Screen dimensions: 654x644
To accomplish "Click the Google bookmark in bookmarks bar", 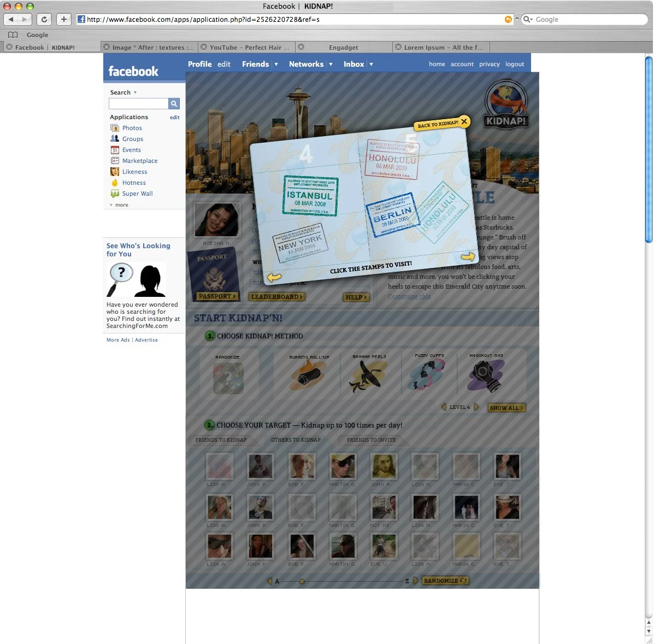I will coord(37,35).
